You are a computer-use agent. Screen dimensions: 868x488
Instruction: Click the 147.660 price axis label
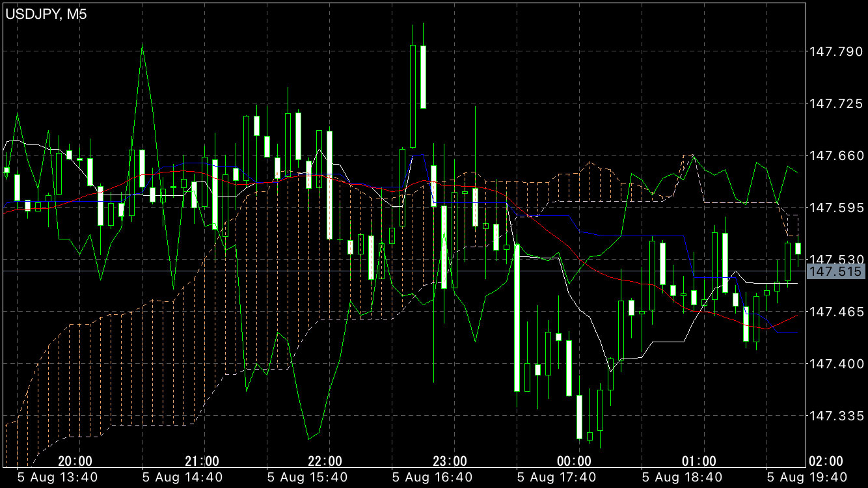[x=835, y=155]
